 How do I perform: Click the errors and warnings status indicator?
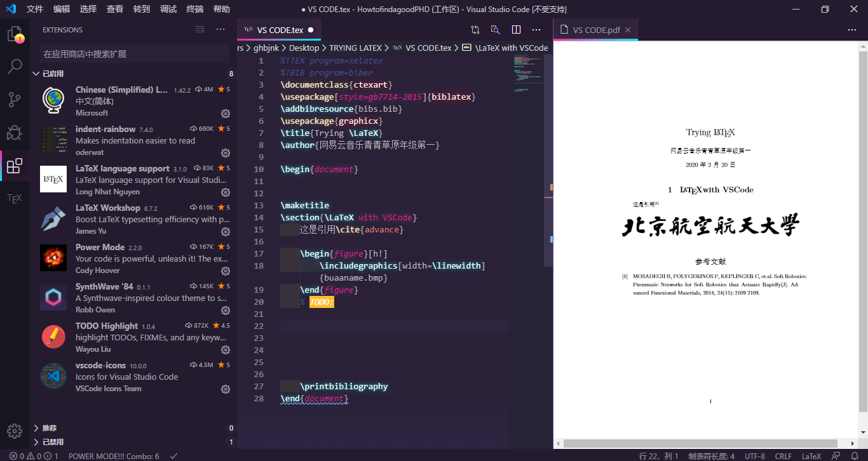(34, 456)
